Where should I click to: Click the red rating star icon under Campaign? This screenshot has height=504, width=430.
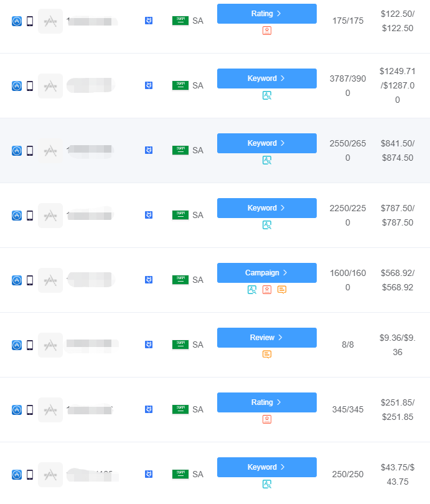267,290
